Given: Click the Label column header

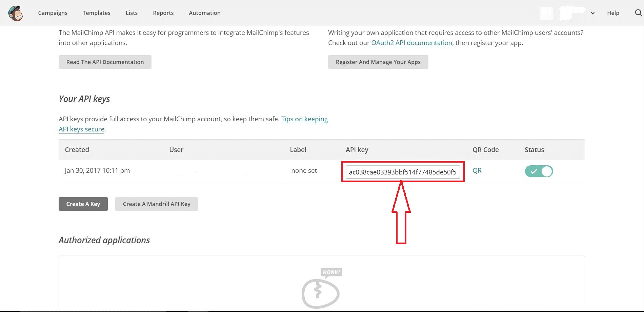Looking at the screenshot, I should coord(298,150).
